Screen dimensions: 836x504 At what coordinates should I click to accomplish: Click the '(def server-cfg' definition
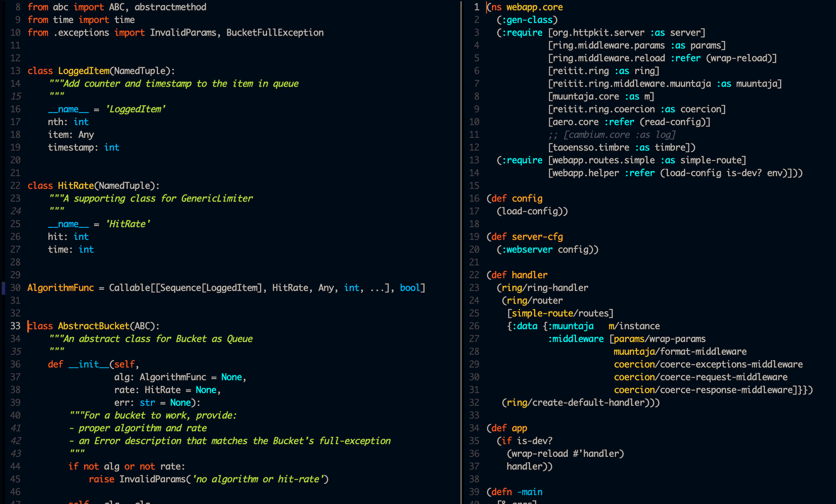point(525,237)
